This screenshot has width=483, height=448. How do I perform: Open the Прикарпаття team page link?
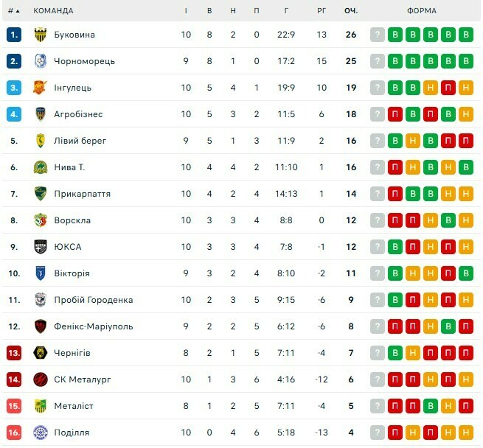(83, 194)
